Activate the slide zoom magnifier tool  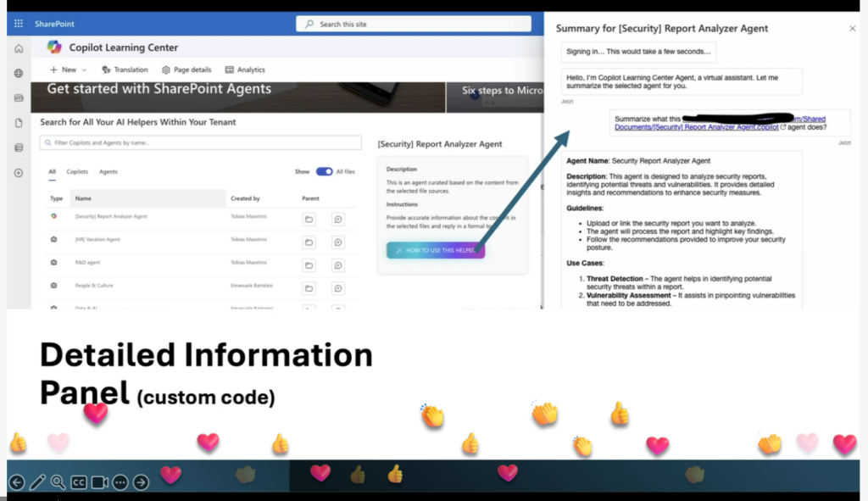pos(58,482)
